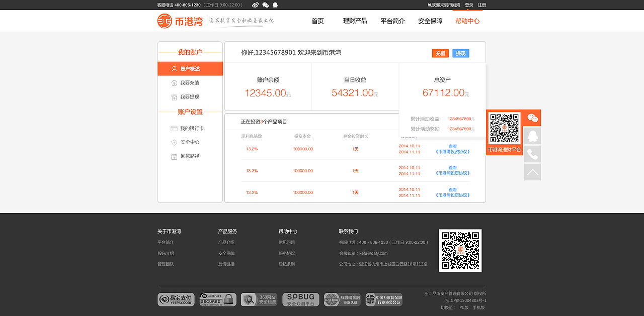This screenshot has width=644, height=316.
Task: Click the 投资本金 column header
Action: [x=302, y=136]
